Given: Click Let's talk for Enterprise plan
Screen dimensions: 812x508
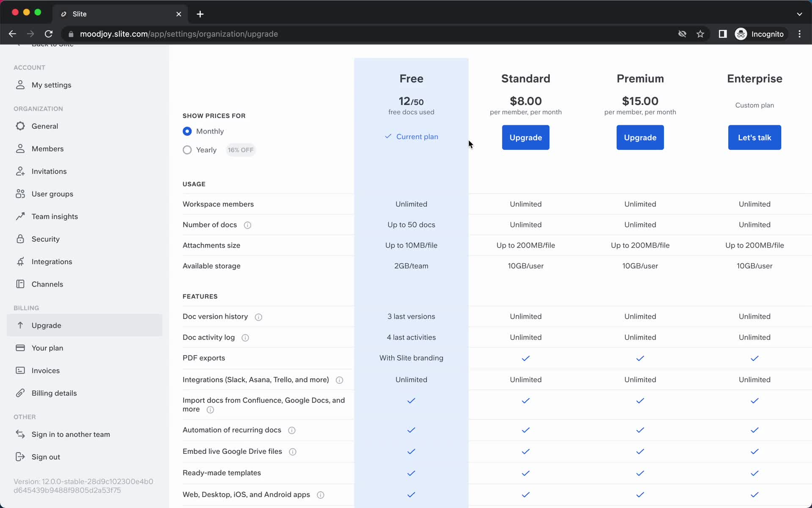Looking at the screenshot, I should tap(754, 138).
